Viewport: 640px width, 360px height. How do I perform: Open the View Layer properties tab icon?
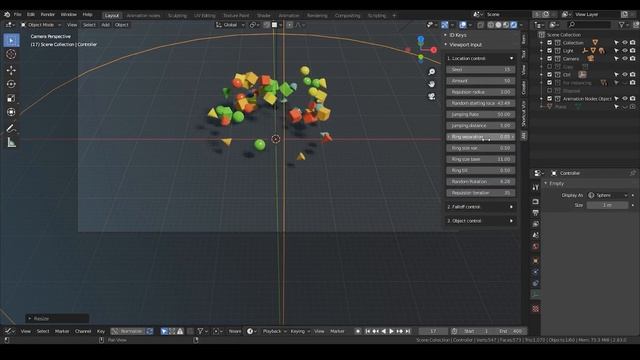pyautogui.click(x=535, y=224)
